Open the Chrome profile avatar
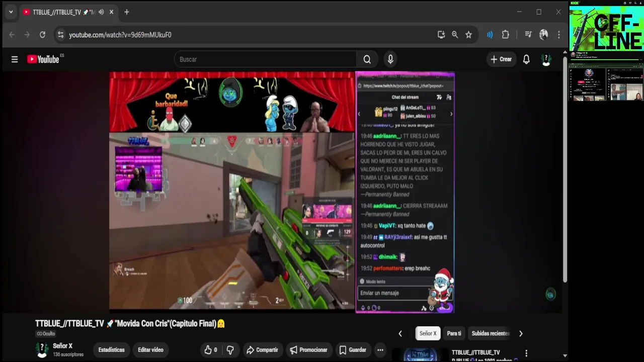Screen dimensions: 644x362 [x=543, y=35]
